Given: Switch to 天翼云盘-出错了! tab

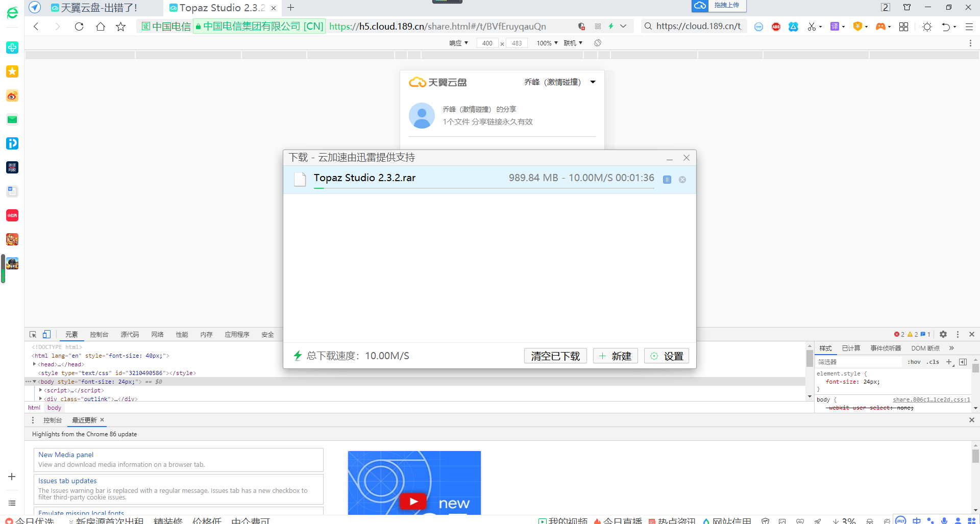Looking at the screenshot, I should pyautogui.click(x=100, y=8).
